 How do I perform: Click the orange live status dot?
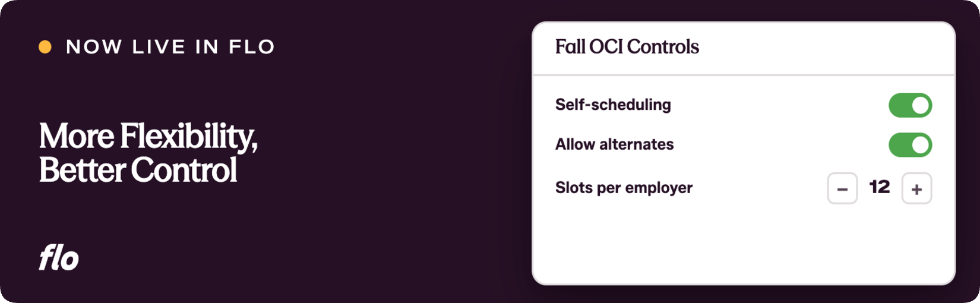(45, 47)
